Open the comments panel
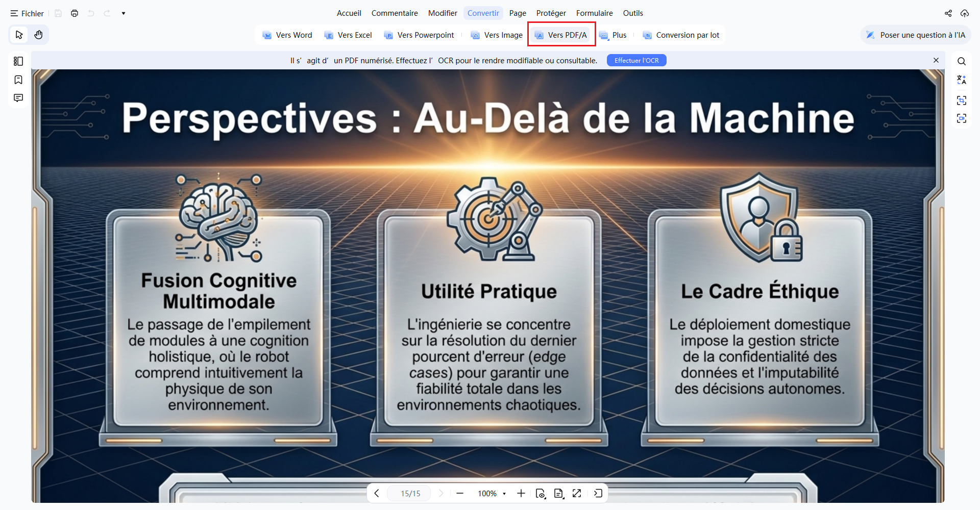This screenshot has height=510, width=980. pos(18,98)
